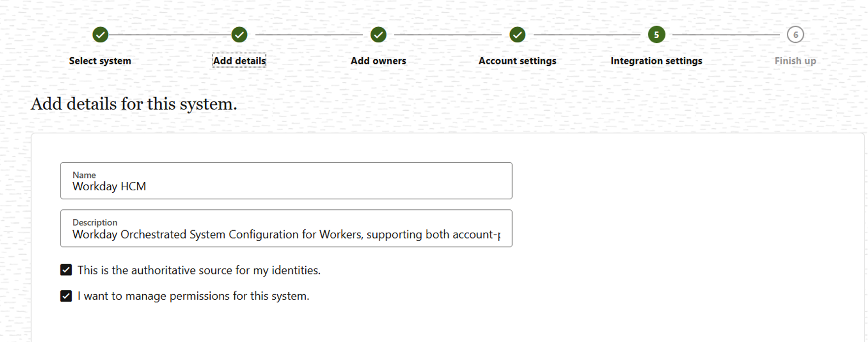Open the Account settings step
The image size is (868, 342).
click(517, 61)
